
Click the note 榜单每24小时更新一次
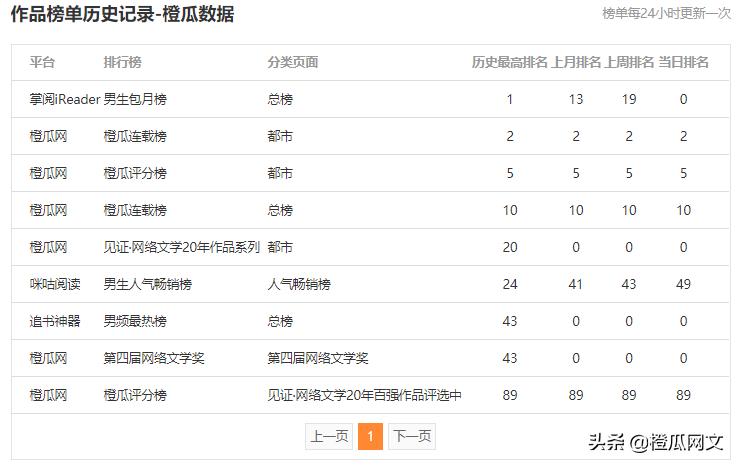point(666,13)
